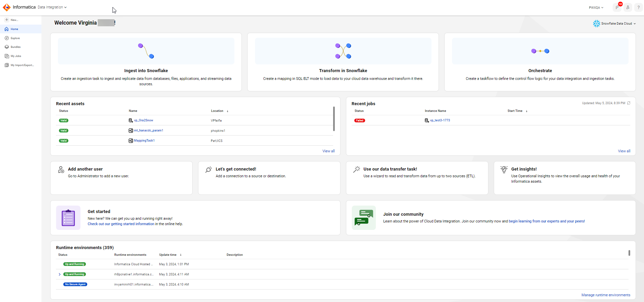Click New... in the left sidebar
The height and width of the screenshot is (302, 644).
point(14,20)
